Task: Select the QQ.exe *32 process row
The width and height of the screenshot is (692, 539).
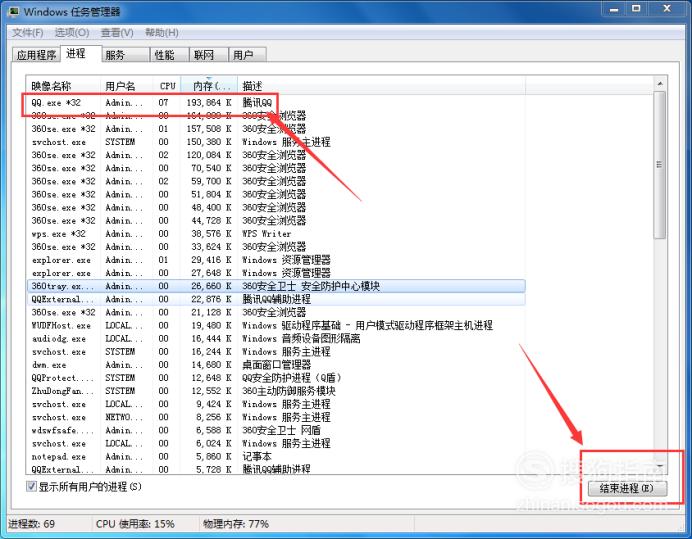Action: pos(276,102)
